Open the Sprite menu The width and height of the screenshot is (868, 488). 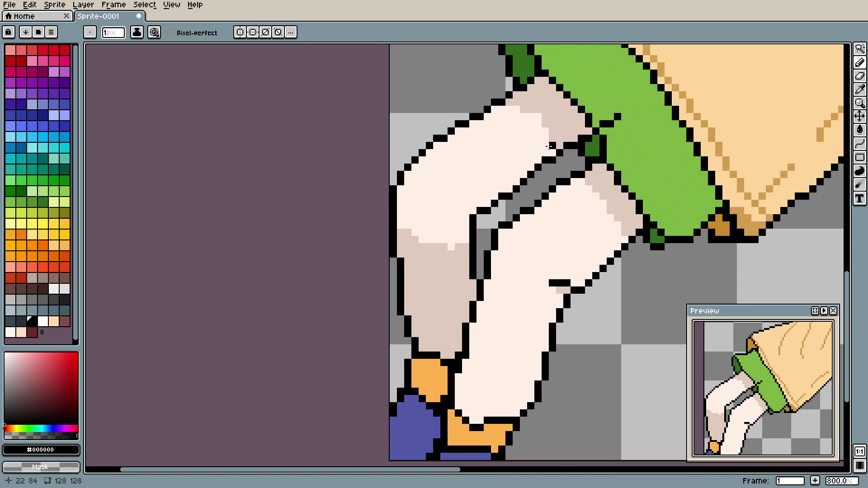pyautogui.click(x=54, y=5)
